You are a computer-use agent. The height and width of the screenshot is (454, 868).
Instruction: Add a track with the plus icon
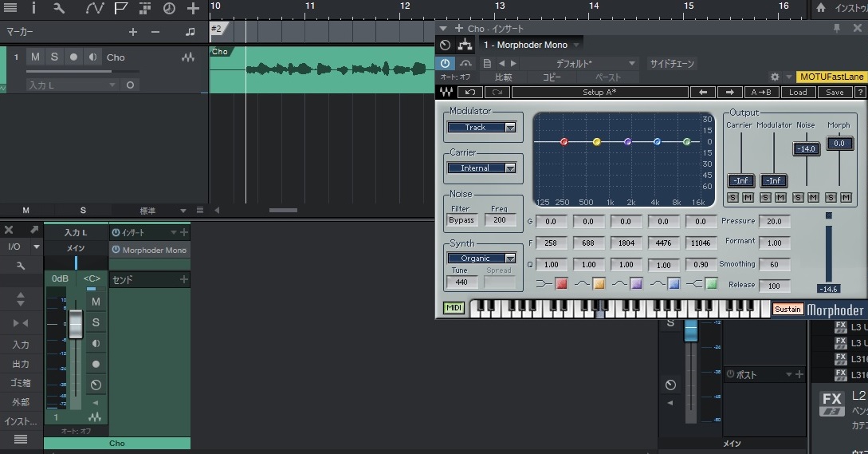click(x=193, y=8)
